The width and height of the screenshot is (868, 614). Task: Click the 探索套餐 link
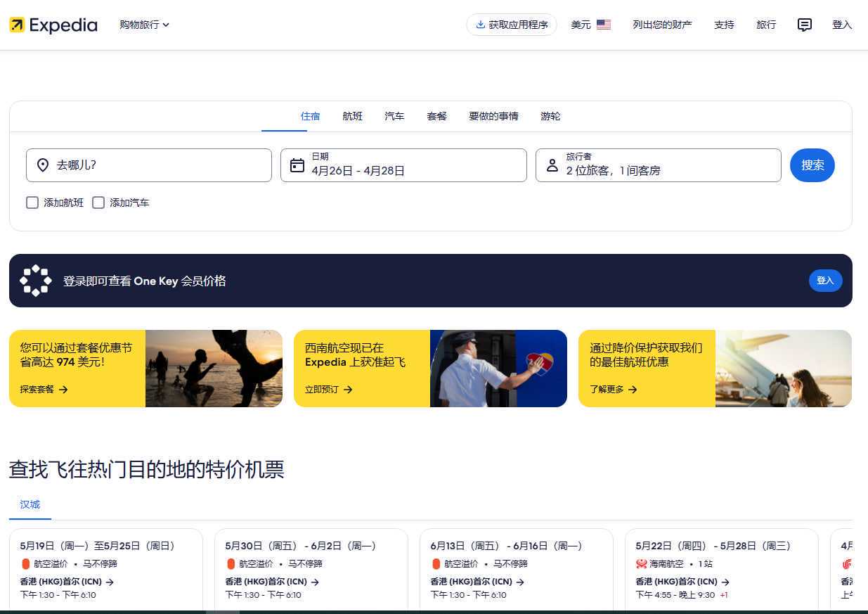[x=44, y=389]
